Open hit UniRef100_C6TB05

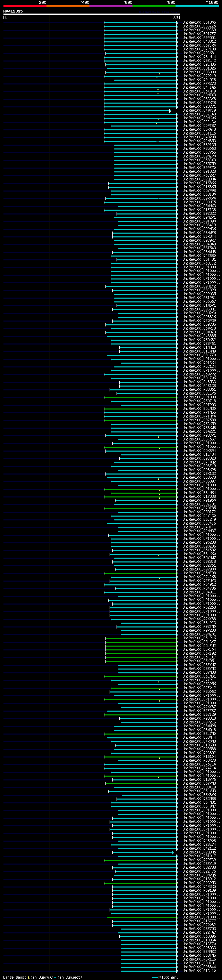point(199,23)
